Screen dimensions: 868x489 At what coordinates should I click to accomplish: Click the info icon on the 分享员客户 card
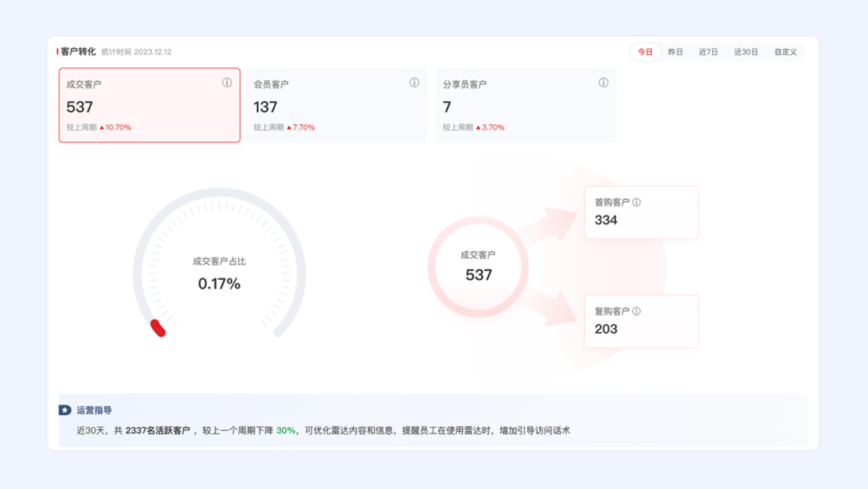point(604,82)
